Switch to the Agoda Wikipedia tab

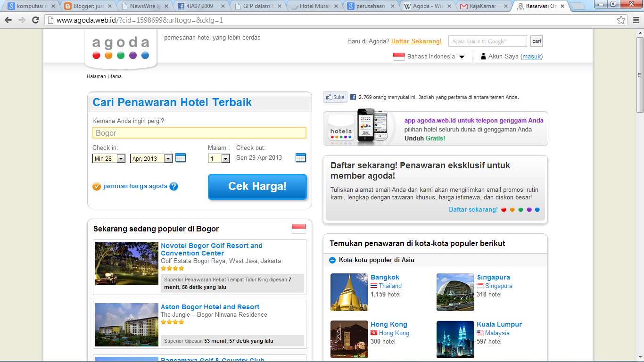[x=427, y=6]
